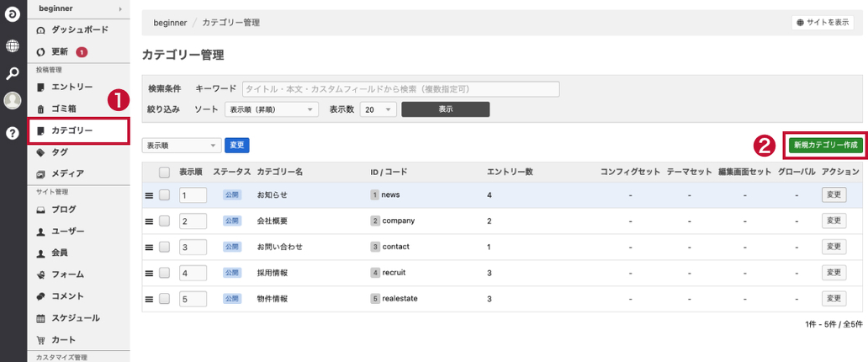
Task: Open search via the magnifier icon
Action: (12, 74)
